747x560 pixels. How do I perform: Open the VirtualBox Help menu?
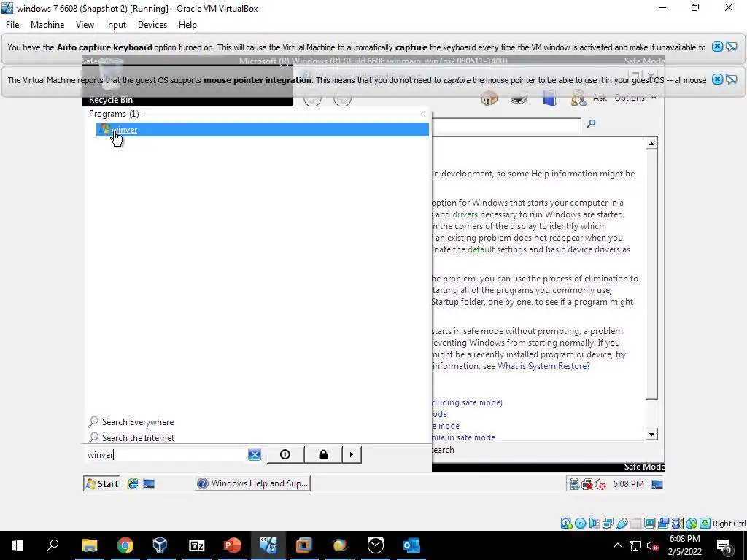(x=187, y=25)
